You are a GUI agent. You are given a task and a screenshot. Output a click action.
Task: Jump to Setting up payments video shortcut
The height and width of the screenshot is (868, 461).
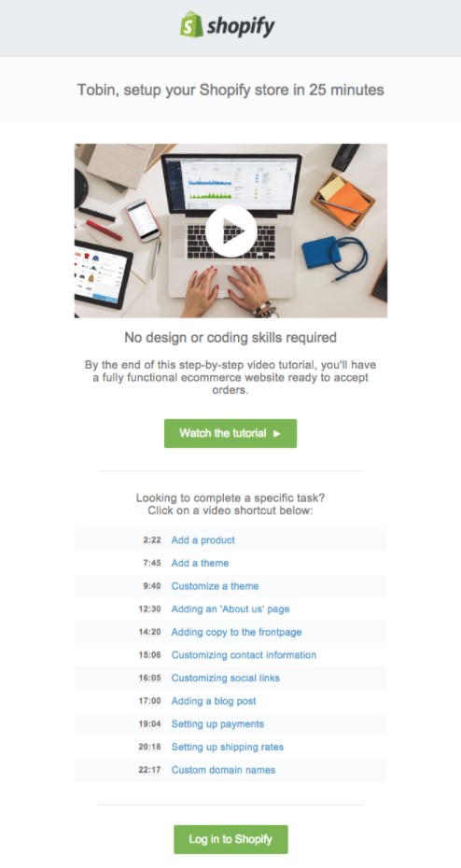pos(217,724)
